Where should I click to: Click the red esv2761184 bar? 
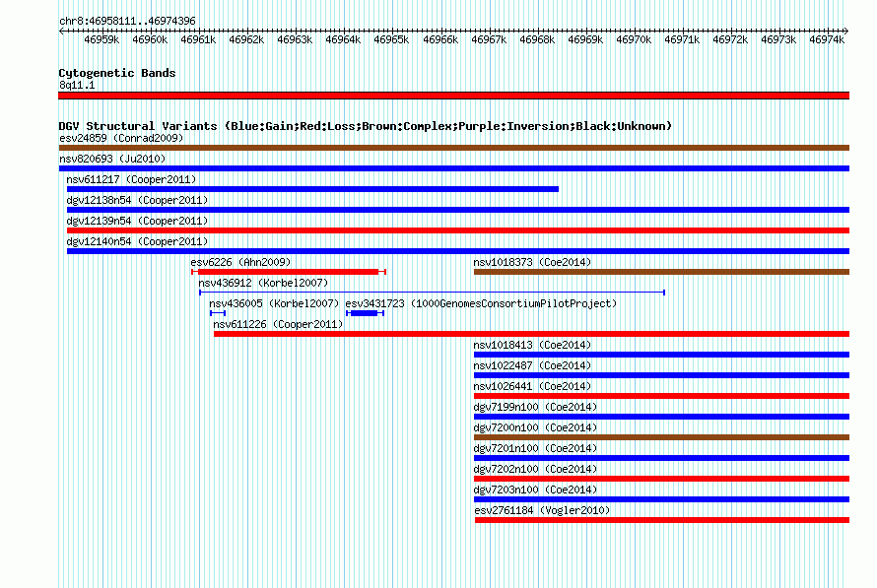(x=662, y=520)
